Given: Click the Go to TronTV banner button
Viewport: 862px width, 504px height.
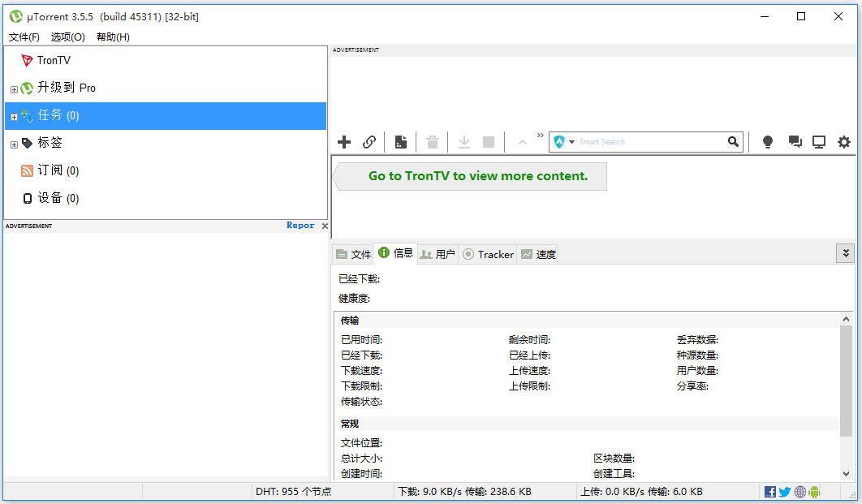Looking at the screenshot, I should click(469, 176).
